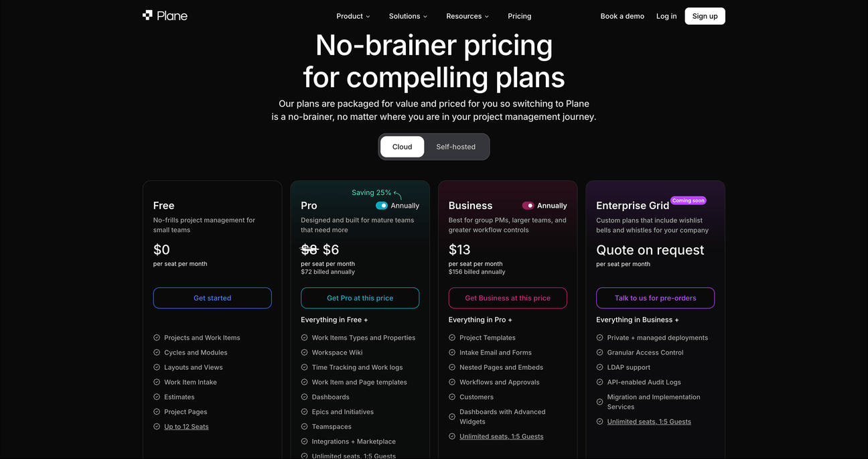
Task: Click the Coming soon badge
Action: (689, 200)
